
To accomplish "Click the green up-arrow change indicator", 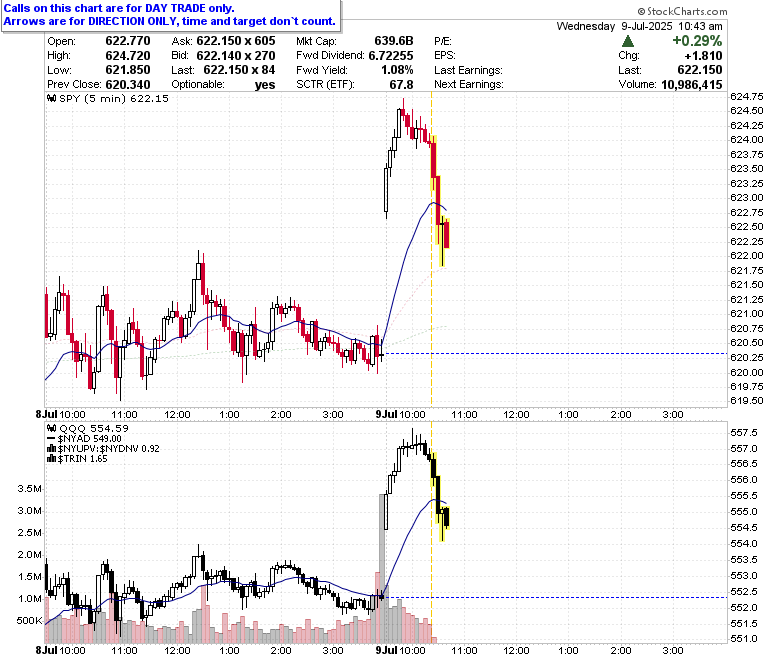I will [x=628, y=41].
